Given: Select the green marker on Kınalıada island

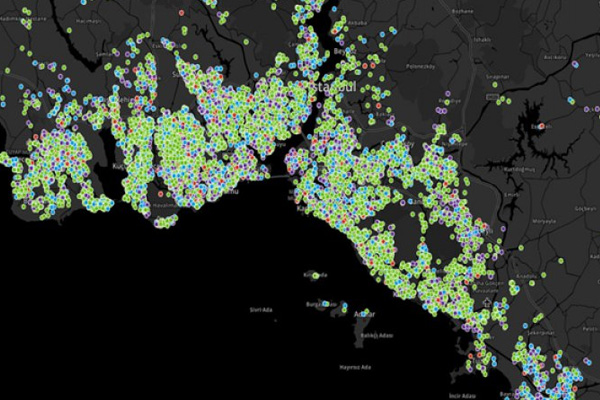Looking at the screenshot, I should tap(314, 274).
